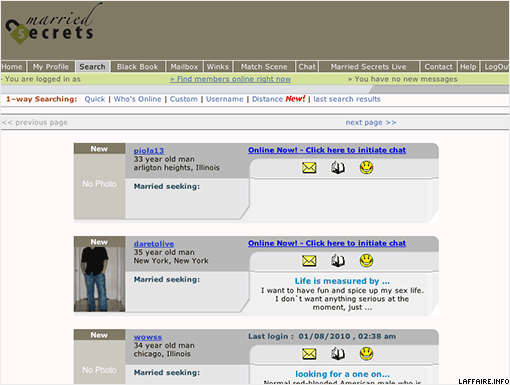Click '35 year old man' text
This screenshot has width=510, height=385.
(164, 252)
